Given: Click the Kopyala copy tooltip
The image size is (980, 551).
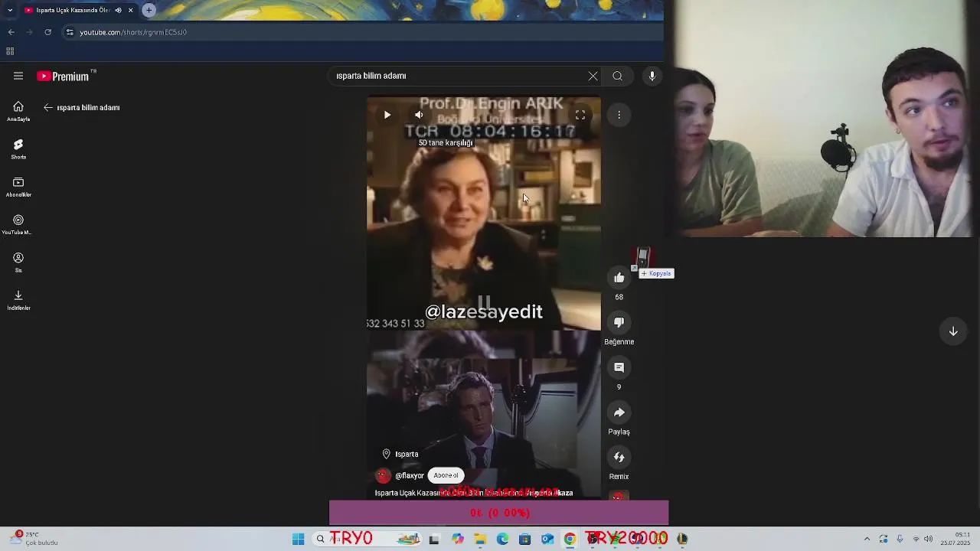Looking at the screenshot, I should (x=656, y=273).
